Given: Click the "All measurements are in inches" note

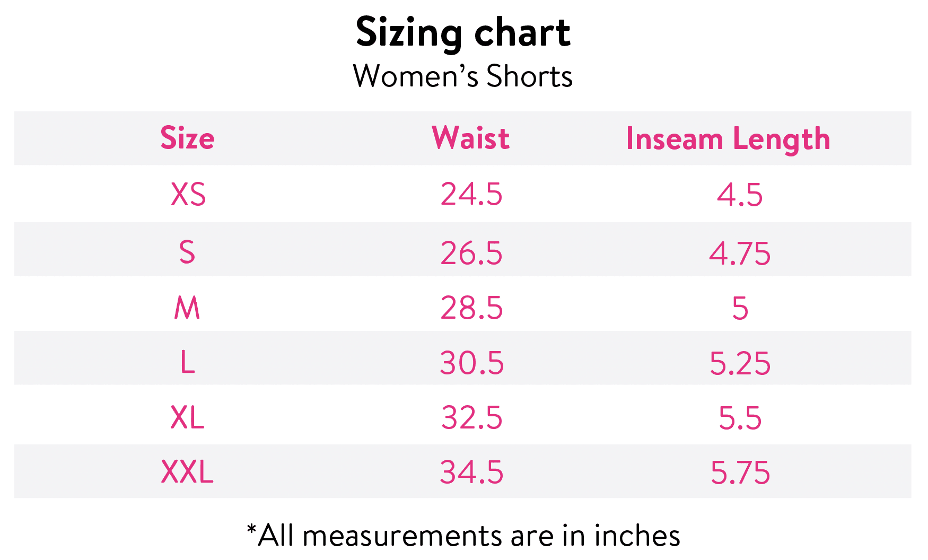Looking at the screenshot, I should 463,536.
